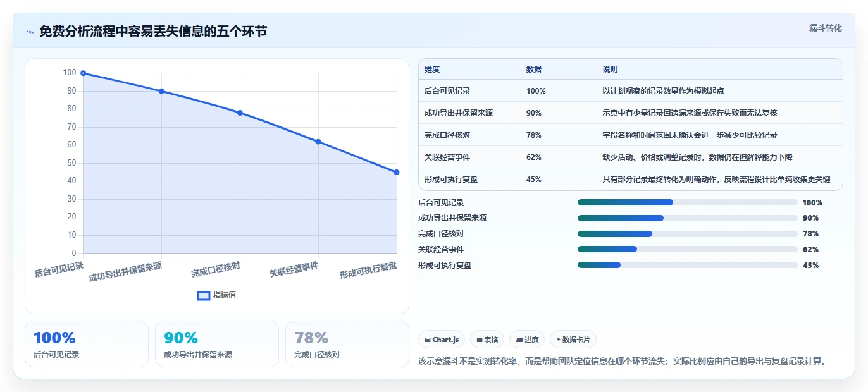
Task: Click table data cell 45%
Action: (534, 180)
